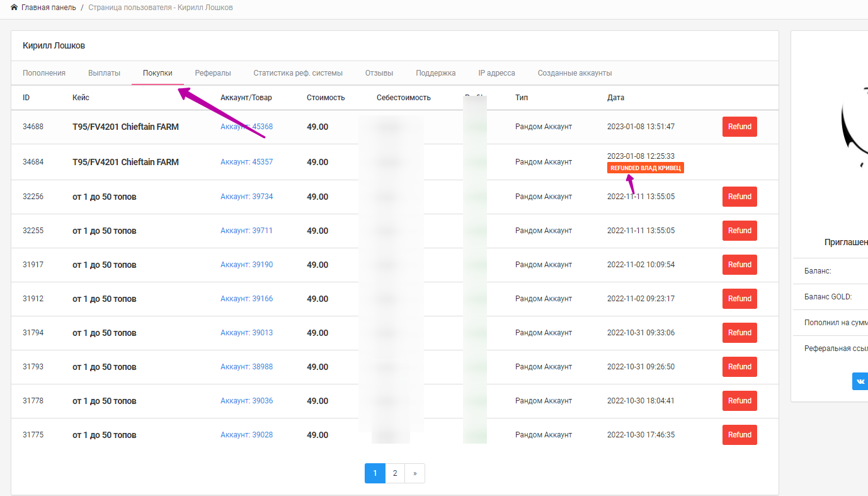Open account link Аккаунт: 45357
Image resolution: width=868 pixels, height=496 pixels.
246,162
